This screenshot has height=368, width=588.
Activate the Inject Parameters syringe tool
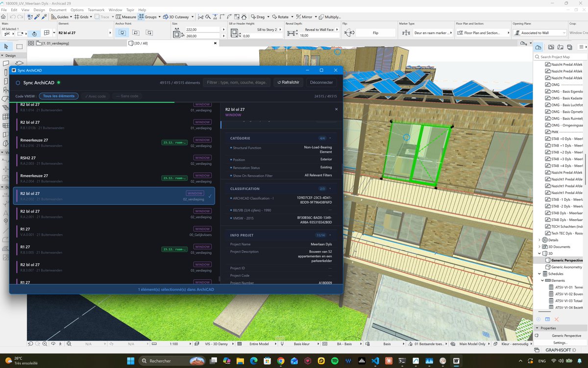tap(44, 17)
